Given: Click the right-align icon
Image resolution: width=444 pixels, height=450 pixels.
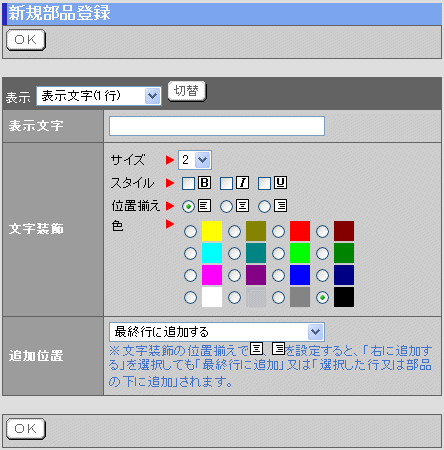Looking at the screenshot, I should pyautogui.click(x=281, y=206).
